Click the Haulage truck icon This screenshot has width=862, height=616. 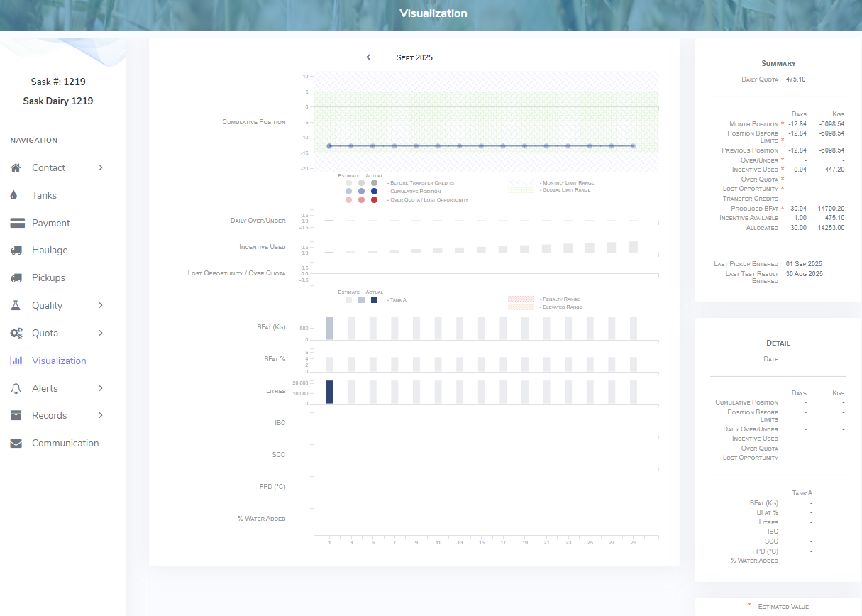(16, 251)
